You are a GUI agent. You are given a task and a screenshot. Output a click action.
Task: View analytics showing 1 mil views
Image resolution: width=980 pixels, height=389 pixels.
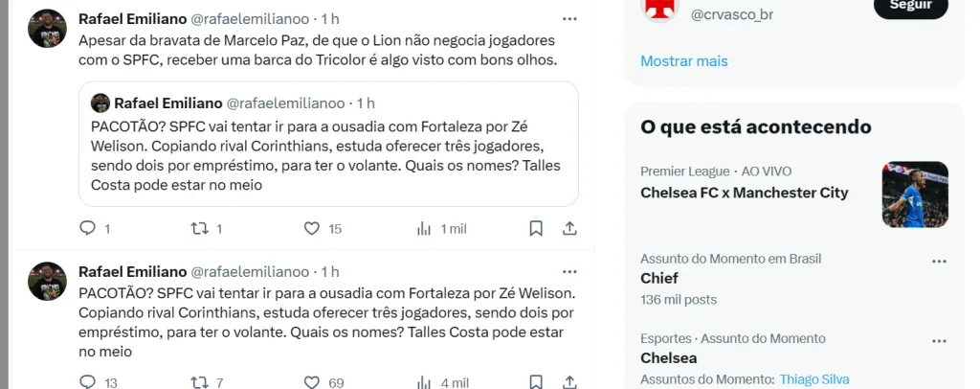424,228
